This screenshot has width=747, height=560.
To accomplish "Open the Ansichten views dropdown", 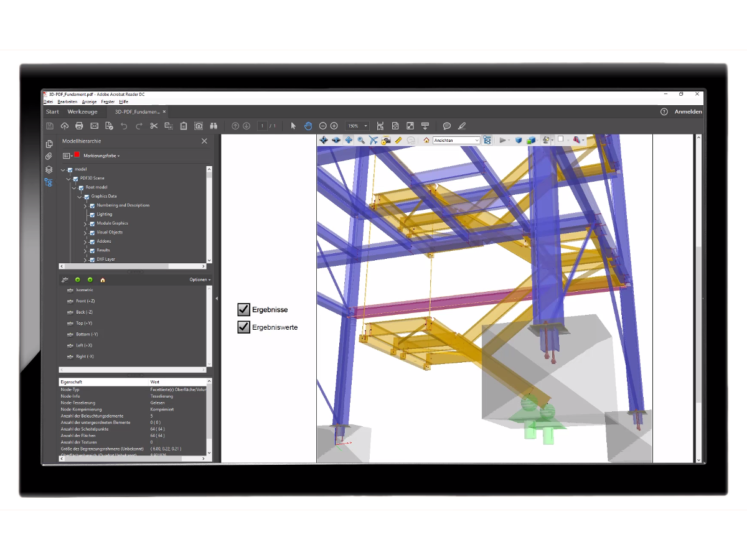I will [x=478, y=139].
